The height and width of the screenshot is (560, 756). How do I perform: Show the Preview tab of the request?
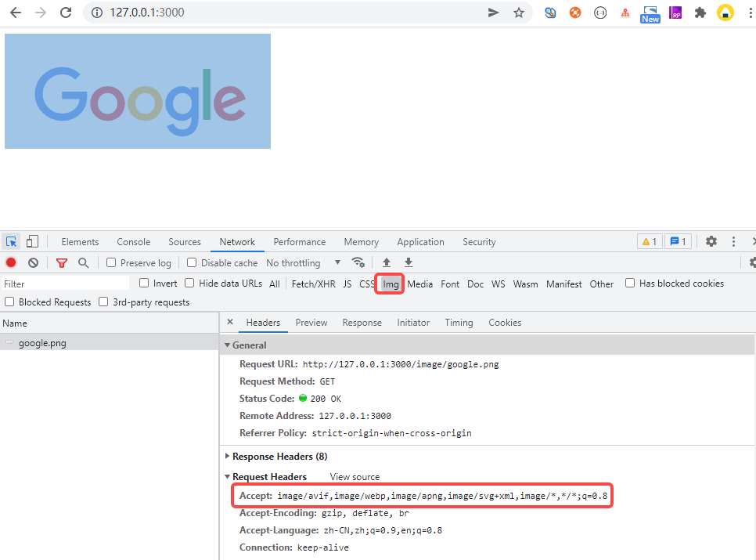pyautogui.click(x=311, y=323)
